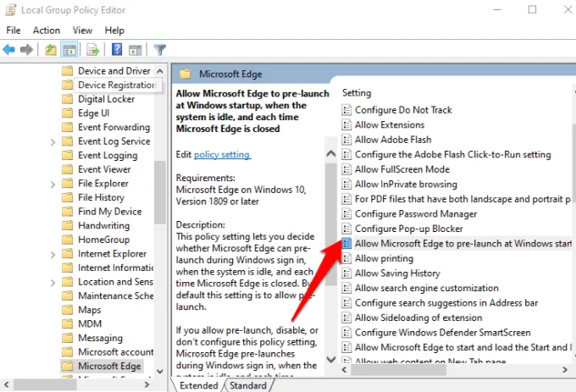Select the Maps folder in tree
The image size is (576, 392).
[89, 310]
